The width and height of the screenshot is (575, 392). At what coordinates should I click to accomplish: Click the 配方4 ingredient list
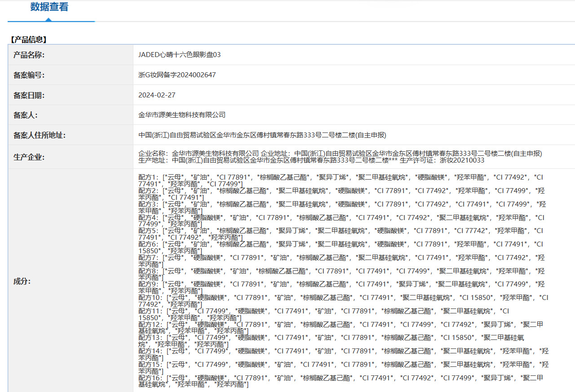341,221
